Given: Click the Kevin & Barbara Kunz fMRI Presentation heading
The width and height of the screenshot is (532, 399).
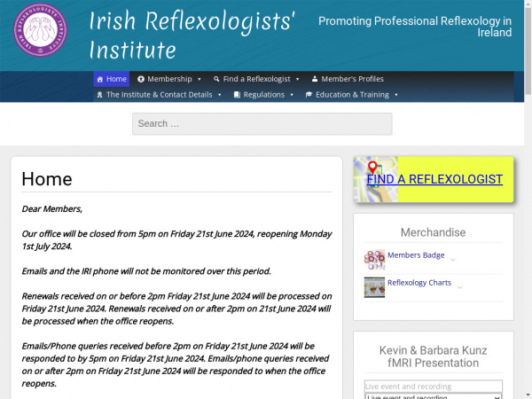Looking at the screenshot, I should tap(434, 356).
